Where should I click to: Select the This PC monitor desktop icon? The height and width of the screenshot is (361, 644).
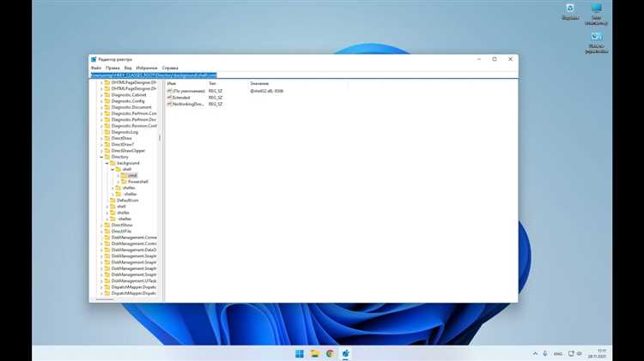point(597,14)
